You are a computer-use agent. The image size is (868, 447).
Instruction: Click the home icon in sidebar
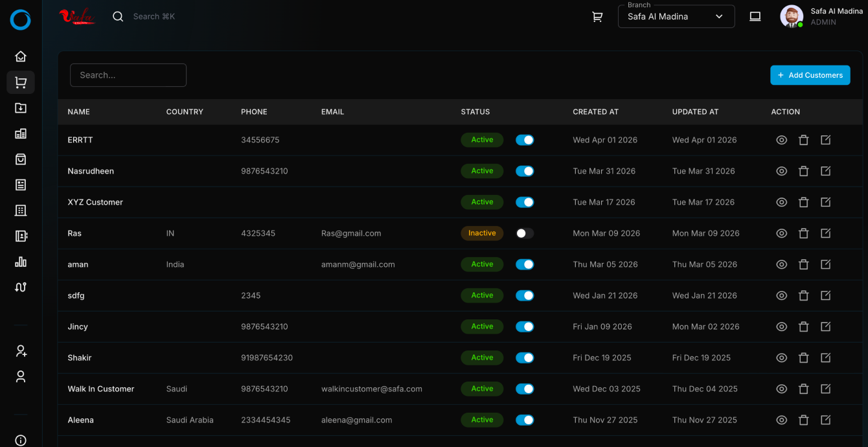21,56
